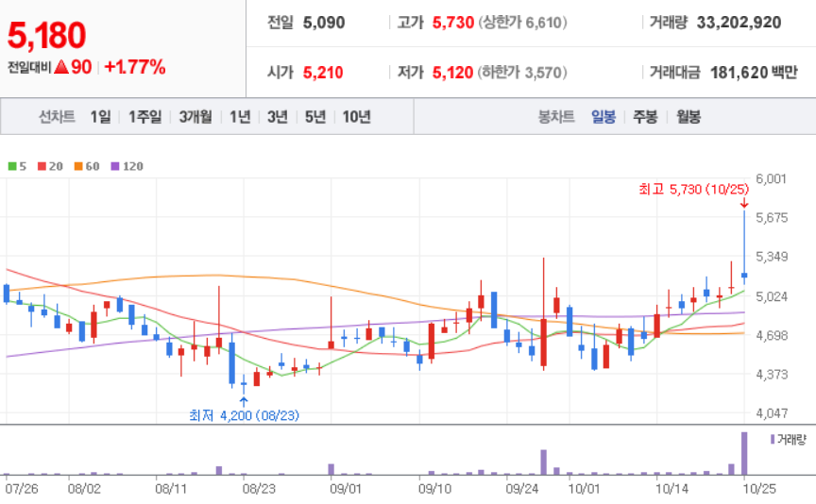Click the red up-triangle change indicator
Viewport: 816px width, 504px height.
point(61,67)
